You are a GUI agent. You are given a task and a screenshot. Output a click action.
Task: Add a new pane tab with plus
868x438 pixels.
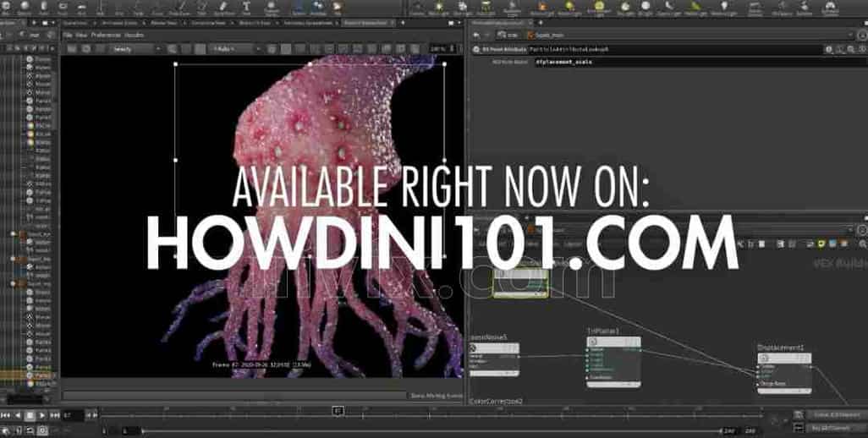[x=403, y=23]
